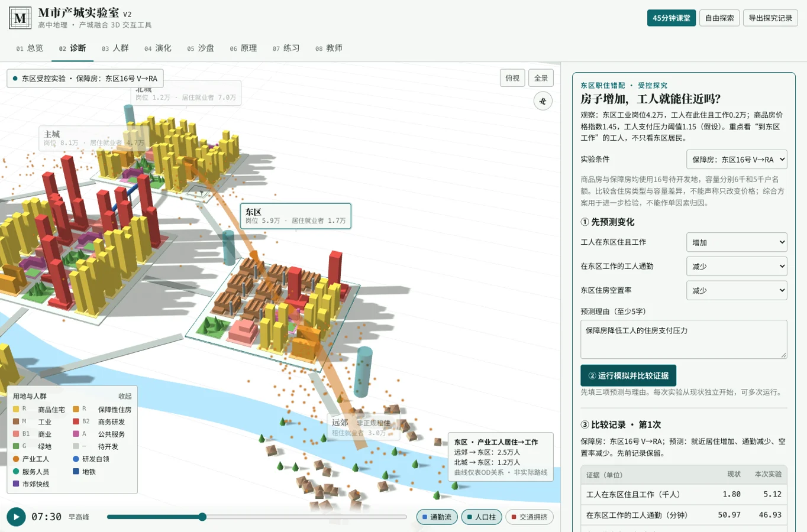Screen dimensions: 807x532
Task: Switch to 45分钟课堂 mode
Action: coord(672,18)
